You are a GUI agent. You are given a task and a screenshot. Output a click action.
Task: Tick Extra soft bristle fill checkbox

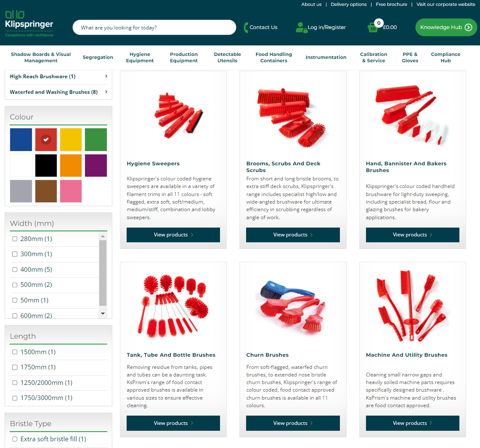15,439
